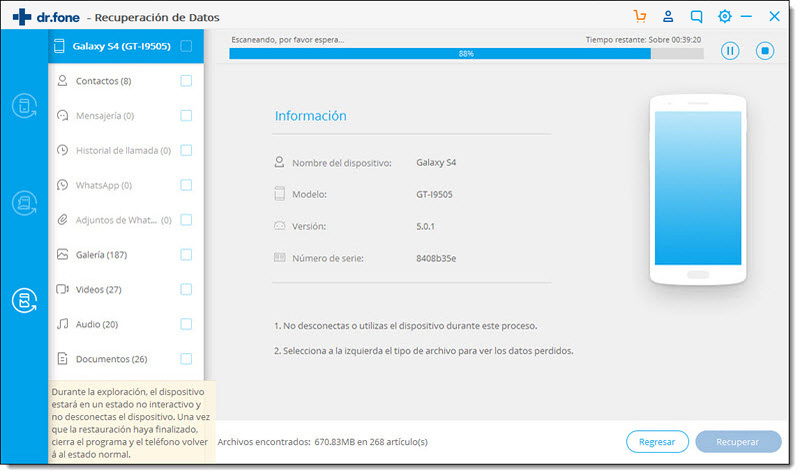Click the Mensajería bubble icon

click(62, 115)
